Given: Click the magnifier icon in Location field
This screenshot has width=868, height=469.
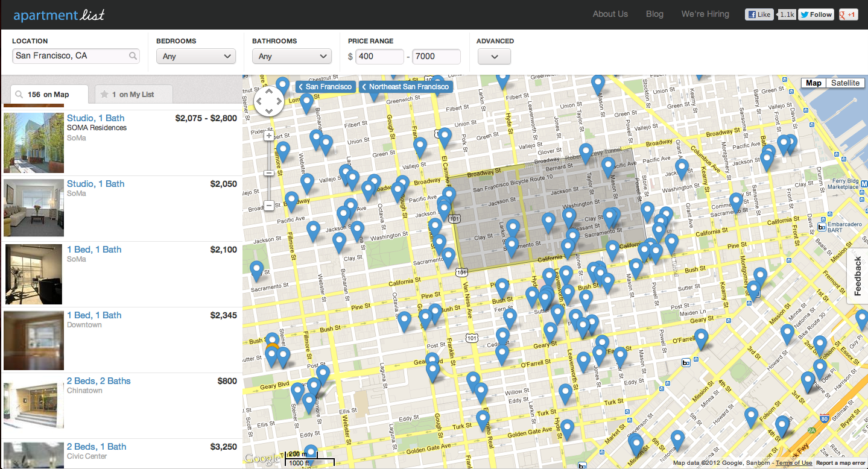Looking at the screenshot, I should click(133, 56).
